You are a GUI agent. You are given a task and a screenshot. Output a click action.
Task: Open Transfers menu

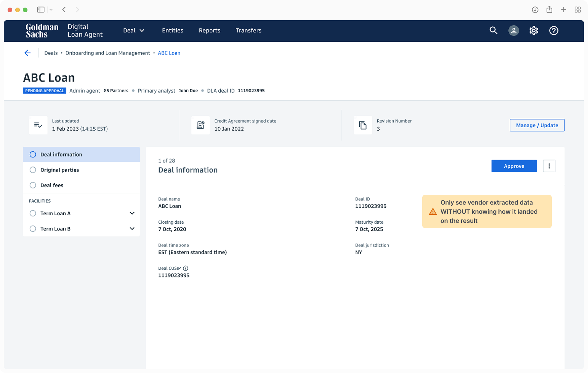click(x=248, y=30)
